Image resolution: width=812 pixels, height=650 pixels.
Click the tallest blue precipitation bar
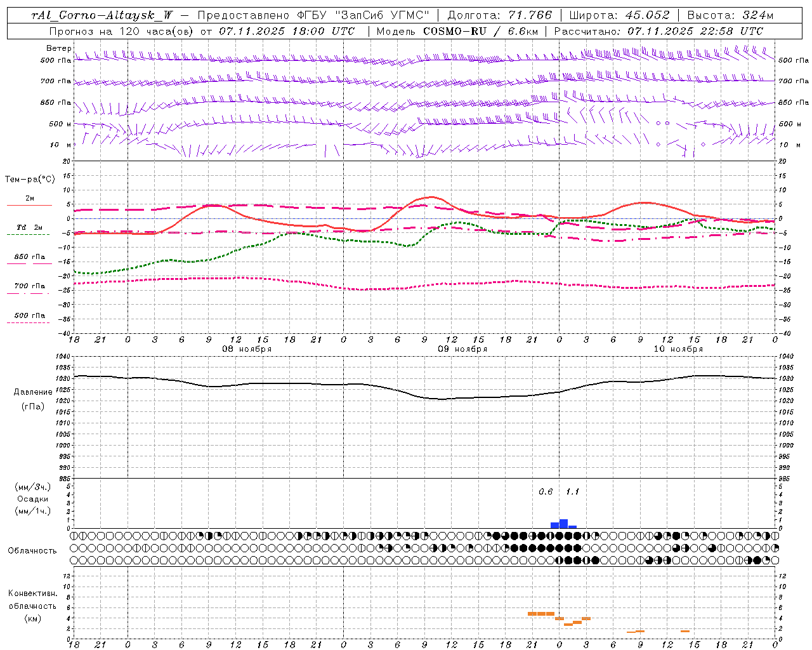coord(563,524)
